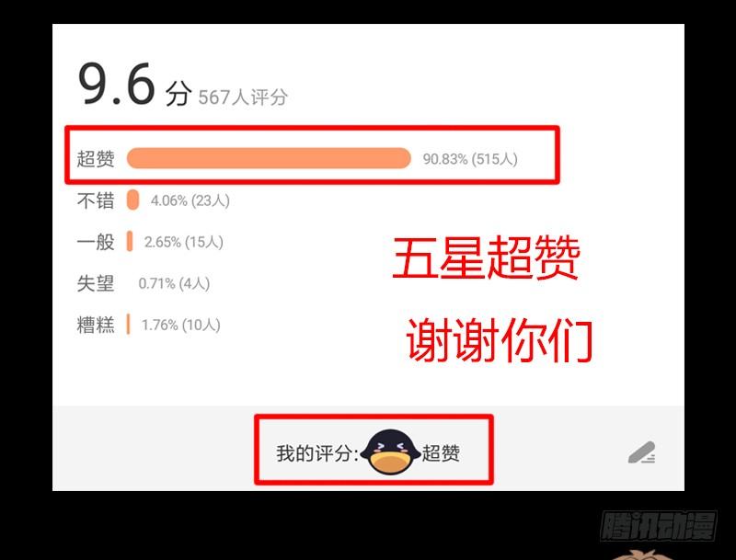This screenshot has width=736, height=560.
Task: Click the red 谢谢你们 text
Action: pos(500,339)
